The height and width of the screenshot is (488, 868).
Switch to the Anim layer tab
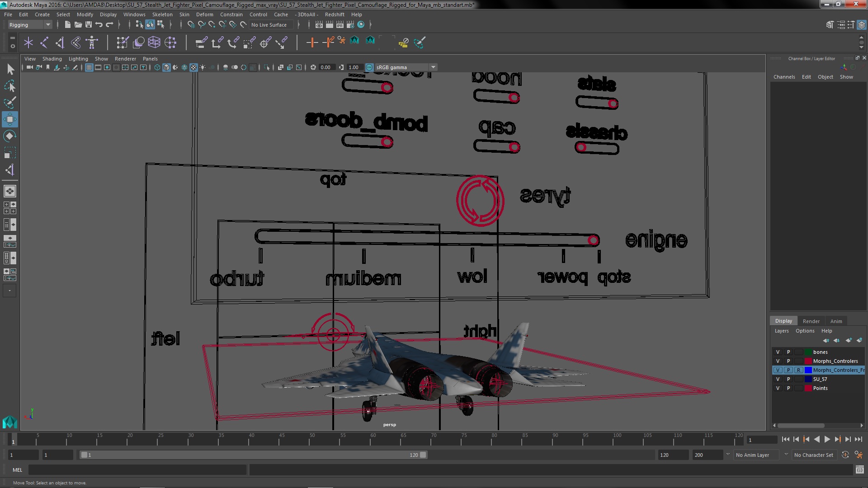click(x=836, y=321)
